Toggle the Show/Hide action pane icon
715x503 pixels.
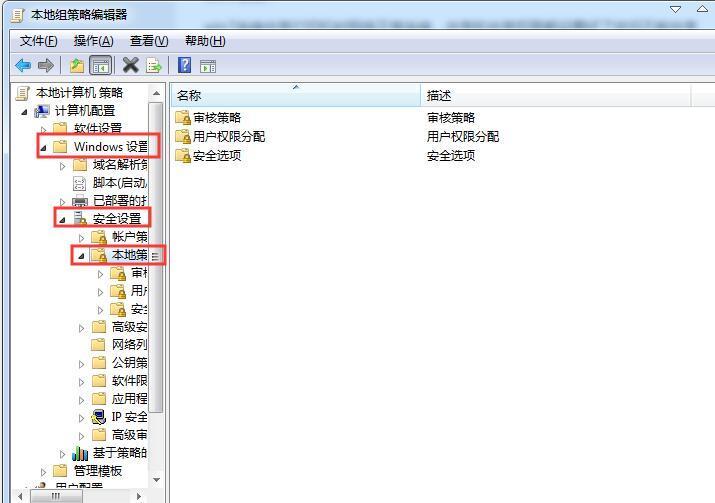pos(208,67)
